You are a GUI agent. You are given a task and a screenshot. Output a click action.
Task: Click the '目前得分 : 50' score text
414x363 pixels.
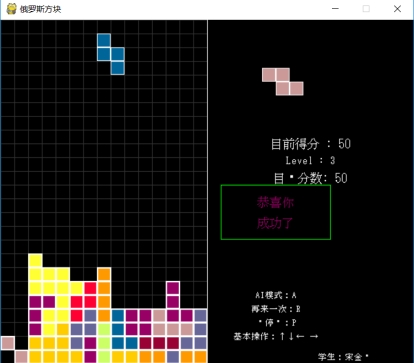pos(311,144)
